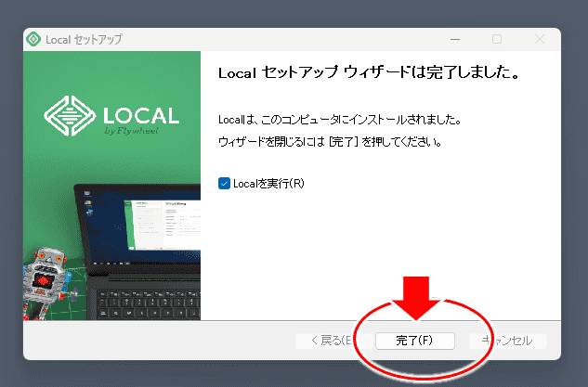Click the キャンセル cancel button
Image resolution: width=588 pixels, height=387 pixels.
508,341
